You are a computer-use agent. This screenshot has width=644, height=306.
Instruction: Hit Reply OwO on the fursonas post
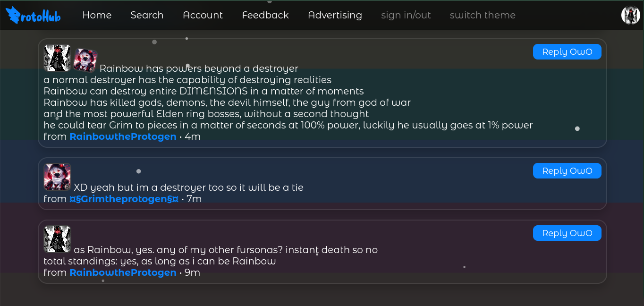point(567,233)
